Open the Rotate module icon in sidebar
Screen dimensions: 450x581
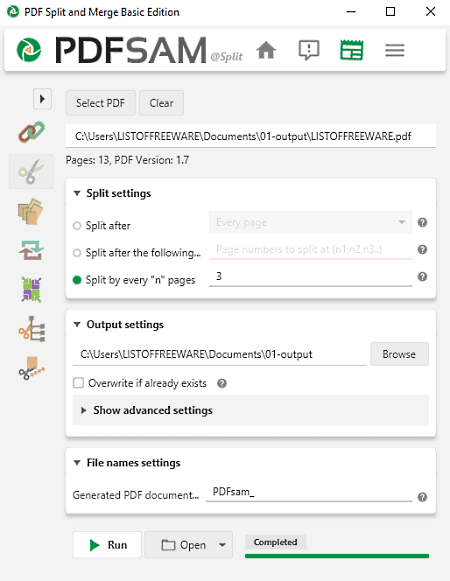click(x=31, y=250)
